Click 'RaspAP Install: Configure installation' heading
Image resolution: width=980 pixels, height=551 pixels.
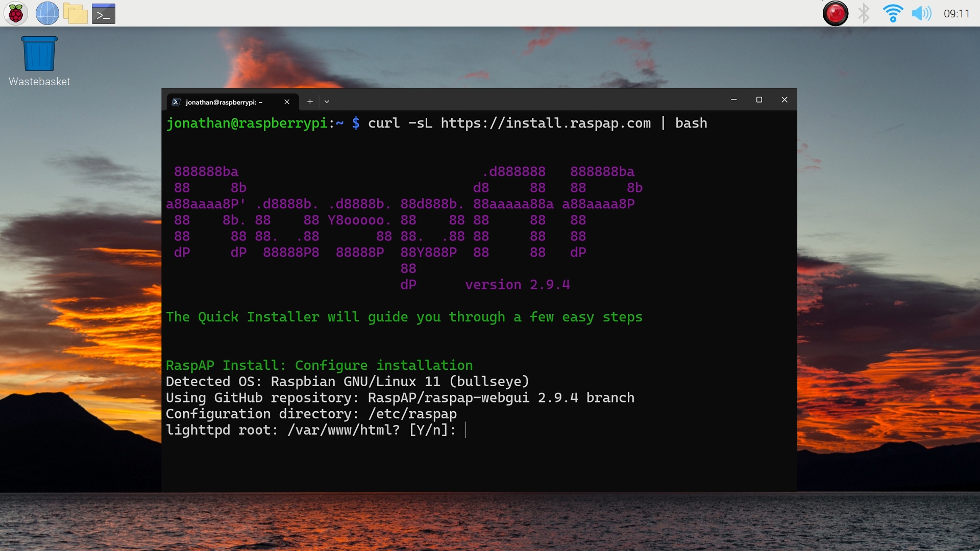click(320, 366)
